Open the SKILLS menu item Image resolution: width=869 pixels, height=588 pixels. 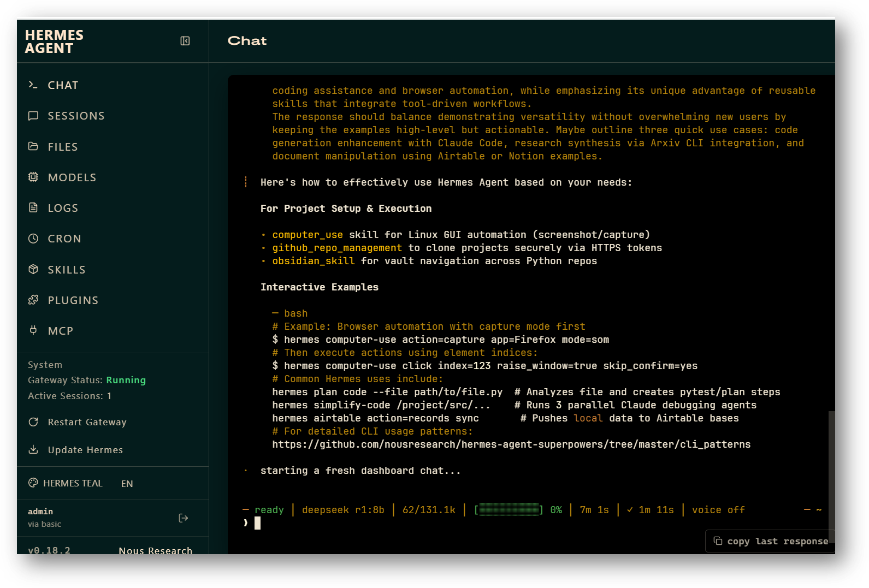(x=113, y=269)
